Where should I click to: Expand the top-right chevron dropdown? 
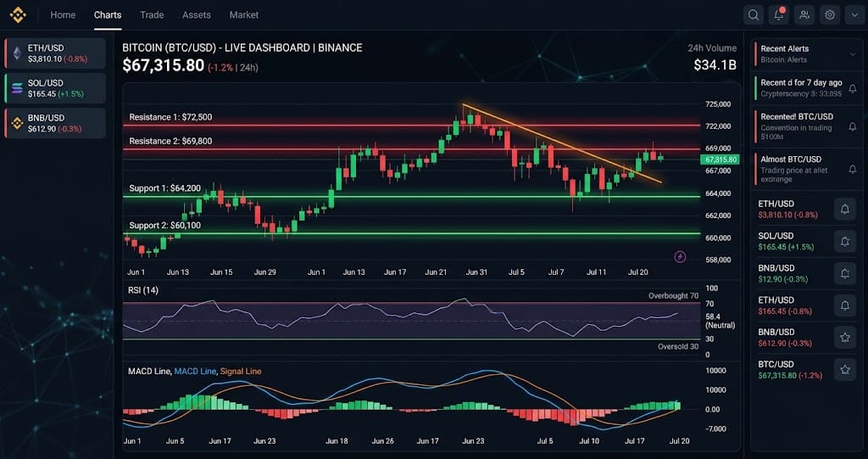click(854, 15)
